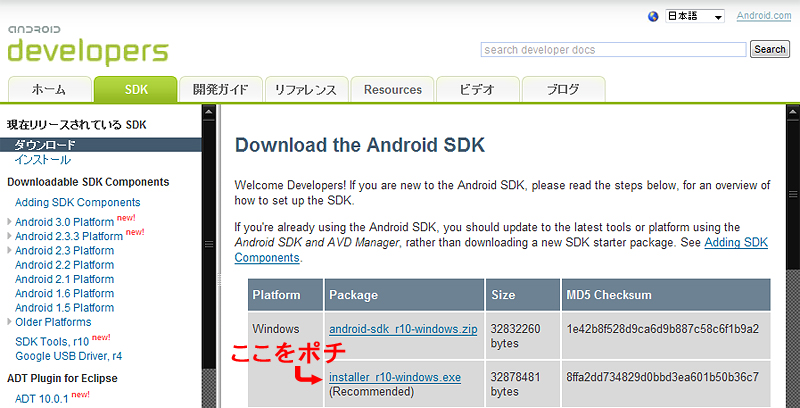Open the Android 1.6 Platform link
Screen dimensions: 800x408
pos(64,294)
